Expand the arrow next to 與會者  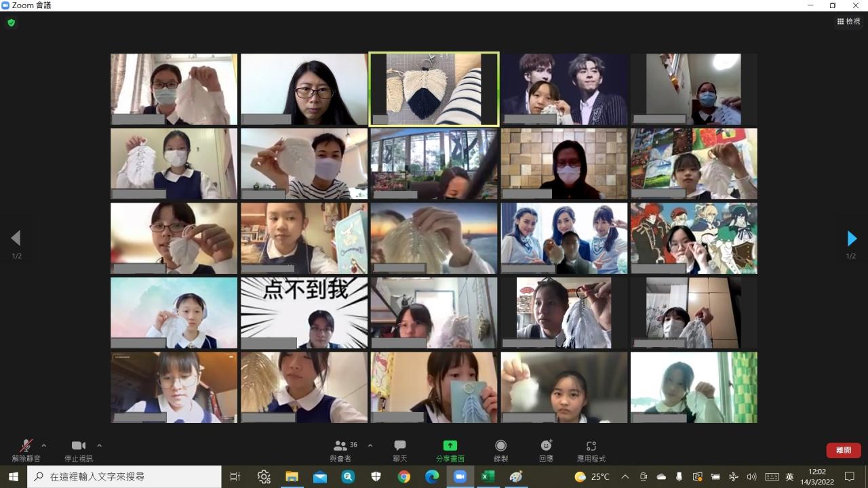[x=370, y=445]
